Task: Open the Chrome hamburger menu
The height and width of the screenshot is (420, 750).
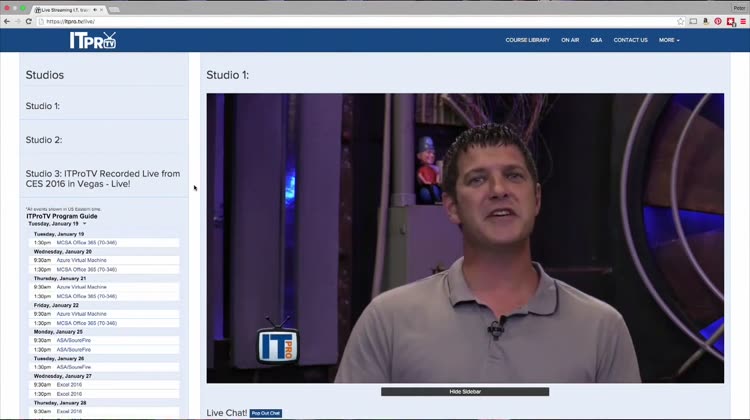Action: tap(743, 22)
